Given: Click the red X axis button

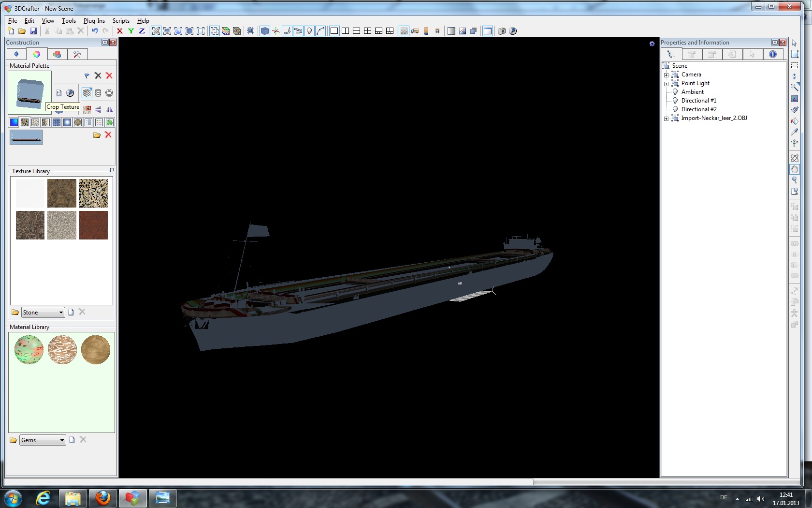Looking at the screenshot, I should 120,31.
